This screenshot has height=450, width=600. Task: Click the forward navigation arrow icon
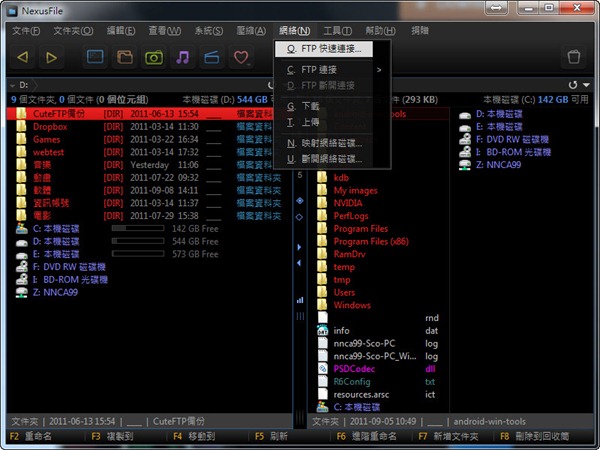point(51,57)
